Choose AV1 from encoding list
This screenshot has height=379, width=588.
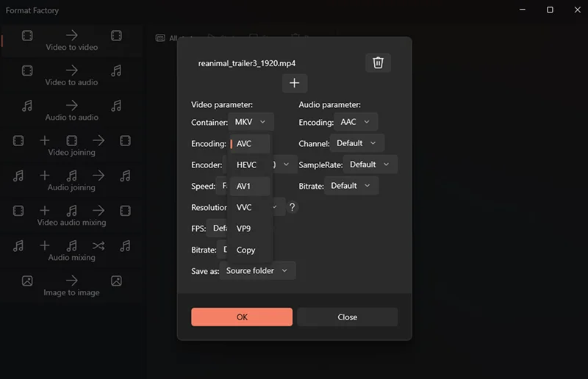click(x=250, y=187)
